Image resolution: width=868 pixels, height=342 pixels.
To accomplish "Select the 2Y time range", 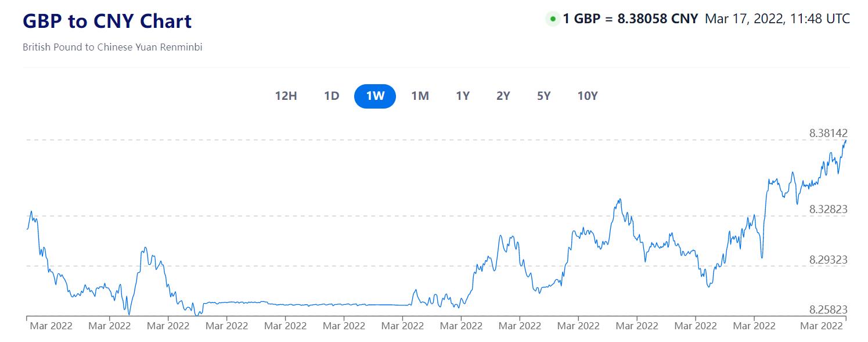I will point(503,96).
